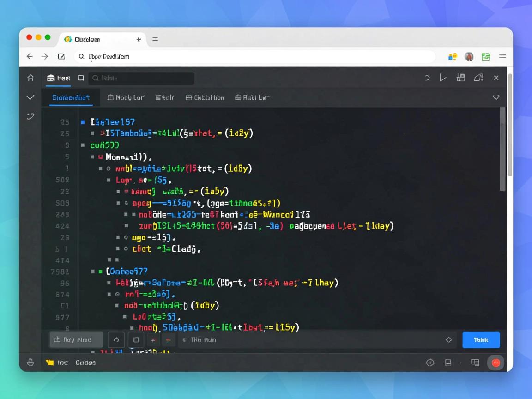Switch to the Starbenludt tab
Image resolution: width=532 pixels, height=399 pixels.
tap(71, 97)
